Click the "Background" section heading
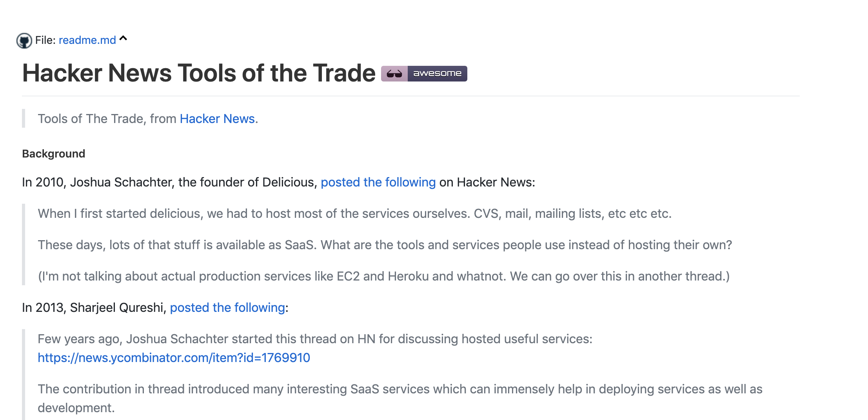Screen dimensions: 868x420 (x=54, y=154)
